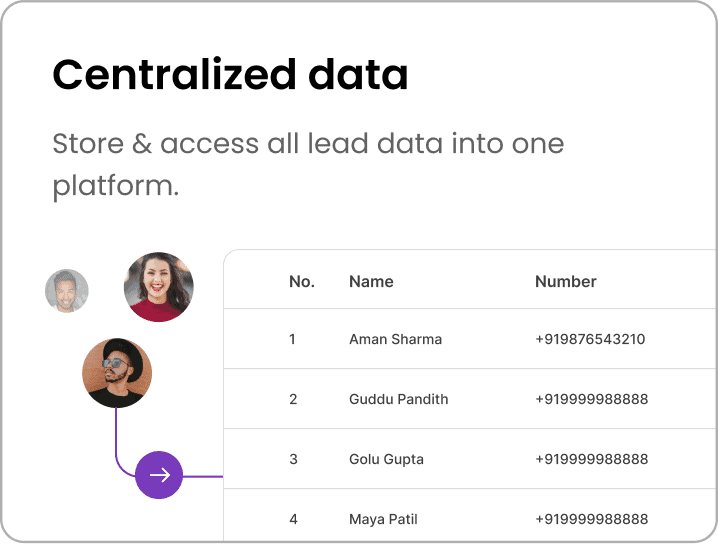Click the small grey male avatar
Viewport: 718px width, 544px height.
pos(67,291)
